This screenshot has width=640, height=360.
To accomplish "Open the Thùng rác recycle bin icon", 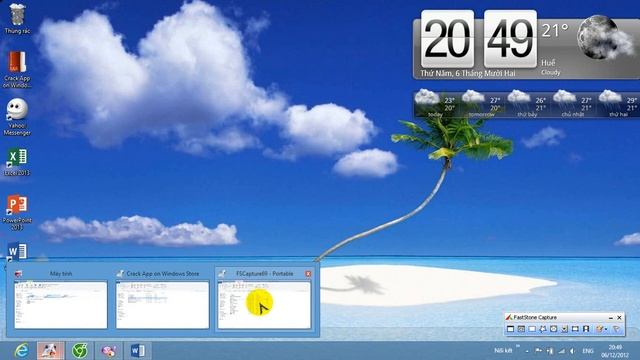I will [x=17, y=18].
